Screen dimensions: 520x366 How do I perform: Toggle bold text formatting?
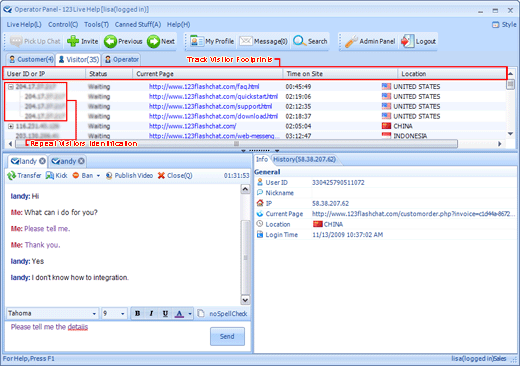[x=137, y=313]
